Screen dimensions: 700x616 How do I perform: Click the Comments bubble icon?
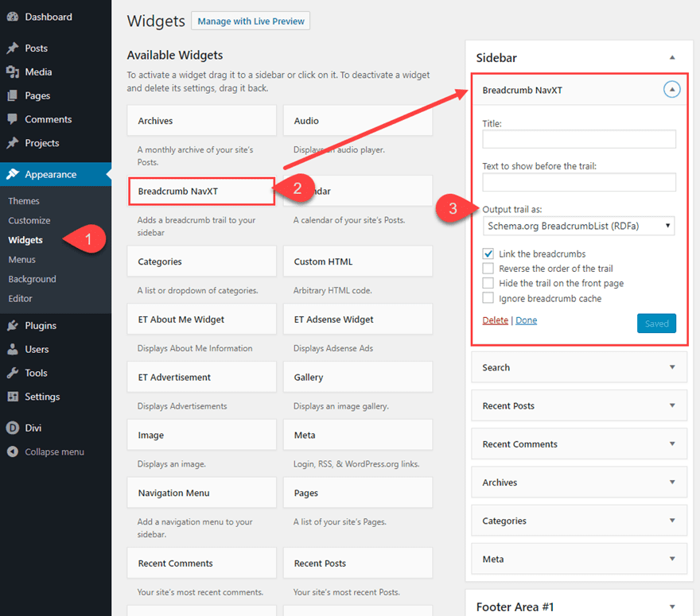(13, 119)
